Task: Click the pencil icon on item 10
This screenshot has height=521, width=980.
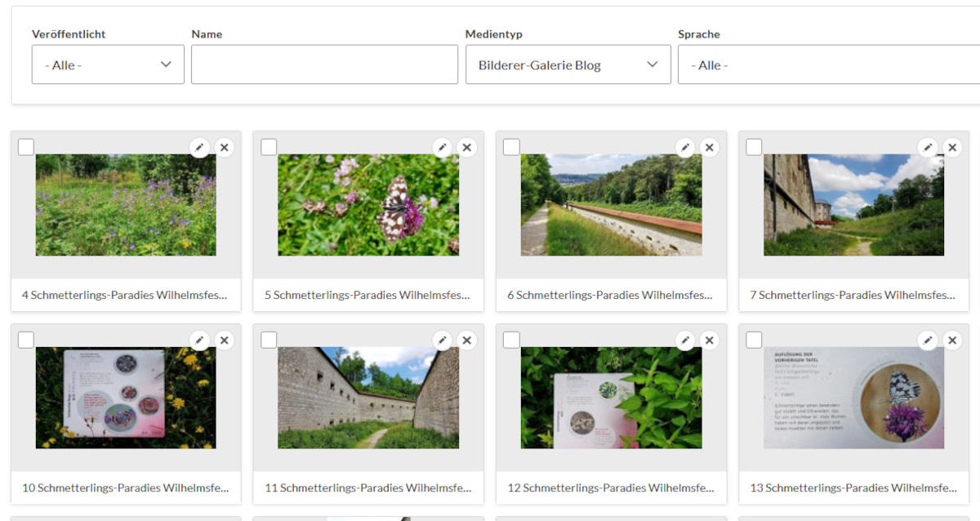Action: [199, 340]
